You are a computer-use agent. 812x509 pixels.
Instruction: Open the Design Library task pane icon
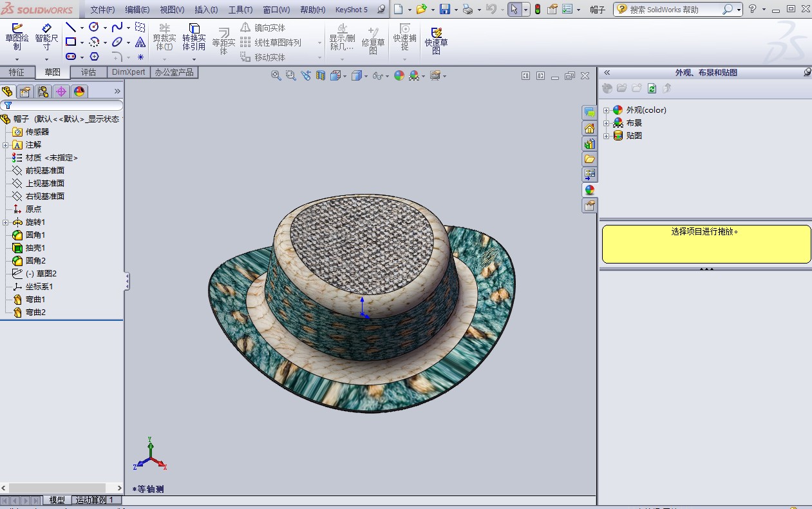[589, 143]
